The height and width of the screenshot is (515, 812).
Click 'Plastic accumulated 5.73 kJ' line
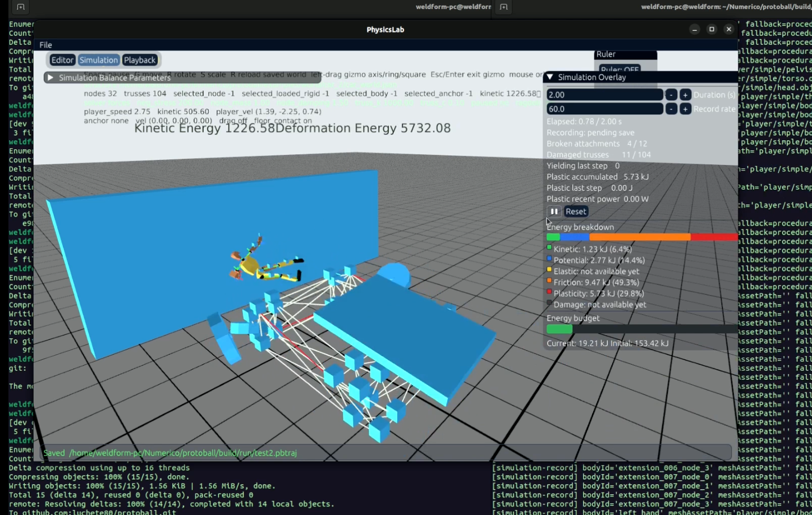[598, 177]
